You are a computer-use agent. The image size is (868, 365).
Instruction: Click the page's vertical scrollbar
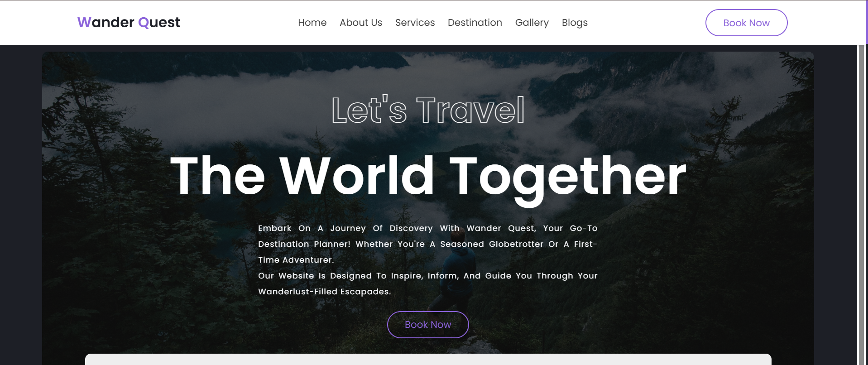(x=861, y=204)
